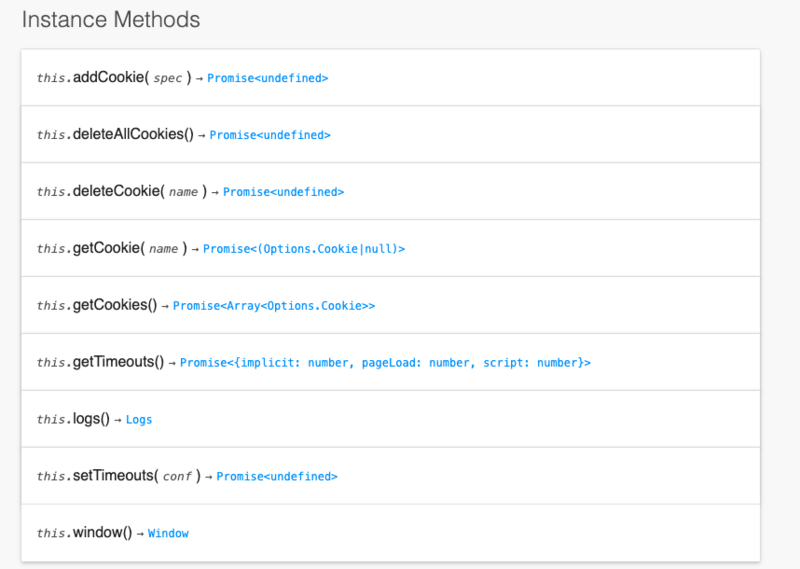This screenshot has height=569, width=800.
Task: Expand the setTimeouts method entry
Action: click(x=115, y=476)
